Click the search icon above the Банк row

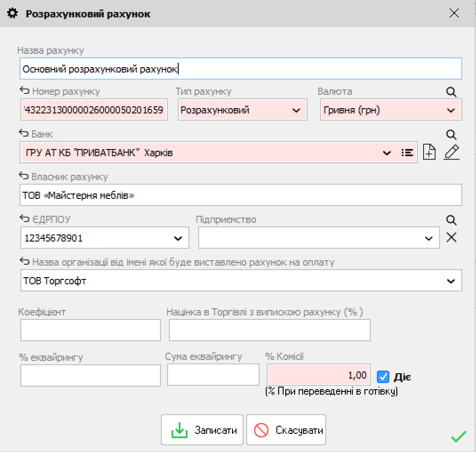coord(451,135)
